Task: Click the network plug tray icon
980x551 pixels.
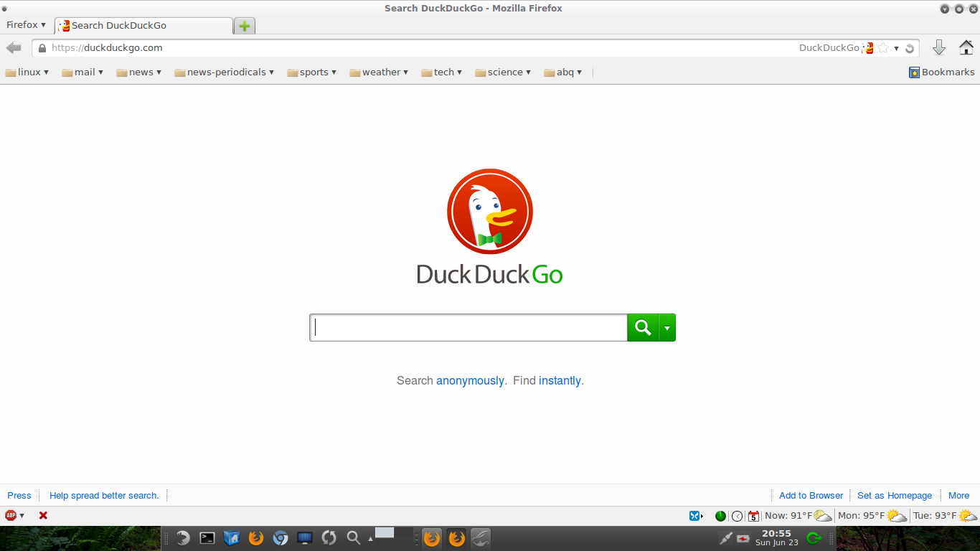Action: click(726, 538)
